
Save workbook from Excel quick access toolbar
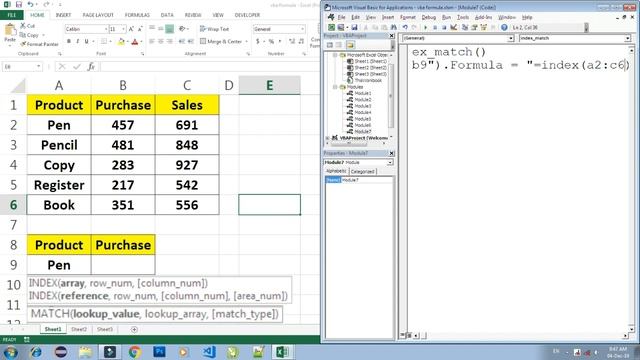click(18, 4)
